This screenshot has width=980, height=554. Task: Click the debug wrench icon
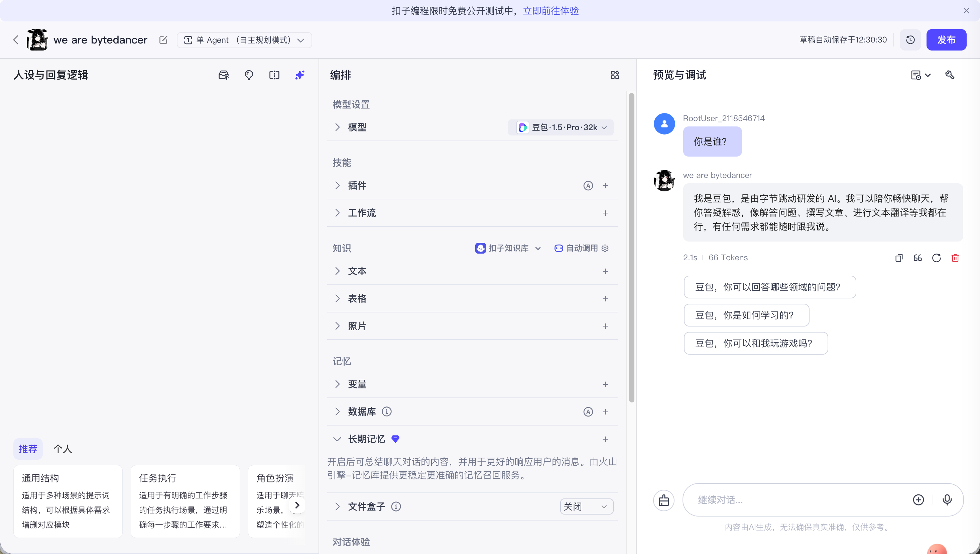tap(950, 75)
